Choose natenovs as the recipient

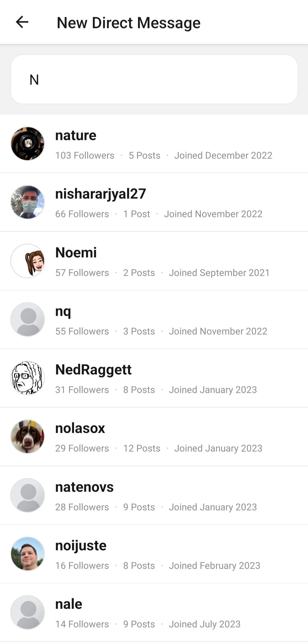84,487
